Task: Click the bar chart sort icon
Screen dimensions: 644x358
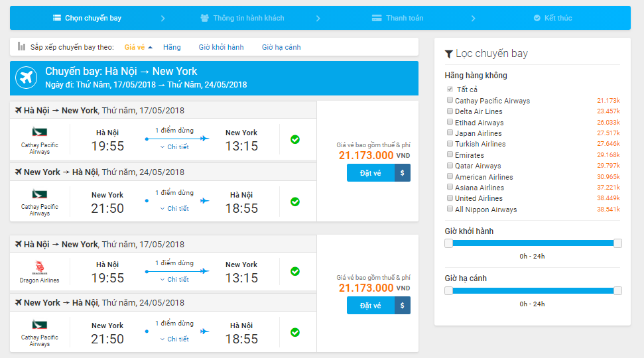Action: [x=21, y=46]
